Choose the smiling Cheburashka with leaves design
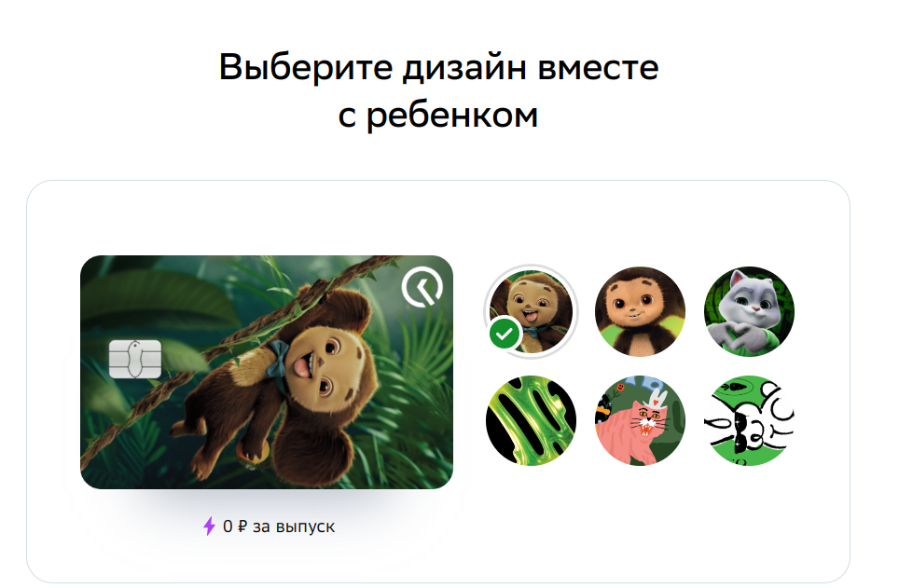This screenshot has width=899, height=588. point(640,311)
